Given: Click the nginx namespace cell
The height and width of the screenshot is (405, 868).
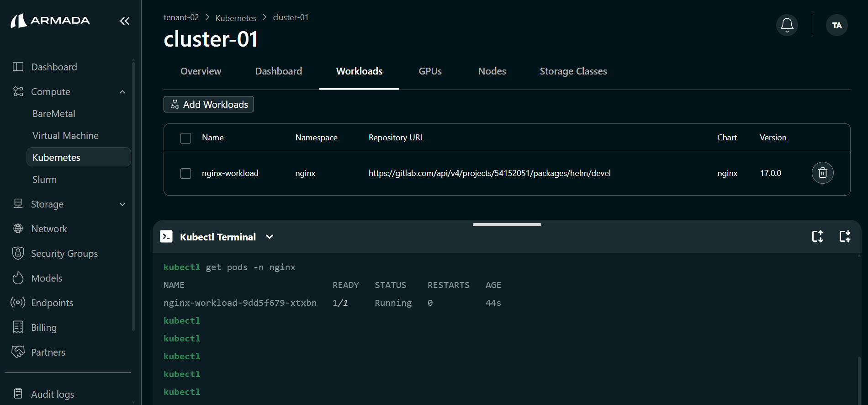Looking at the screenshot, I should [x=305, y=173].
